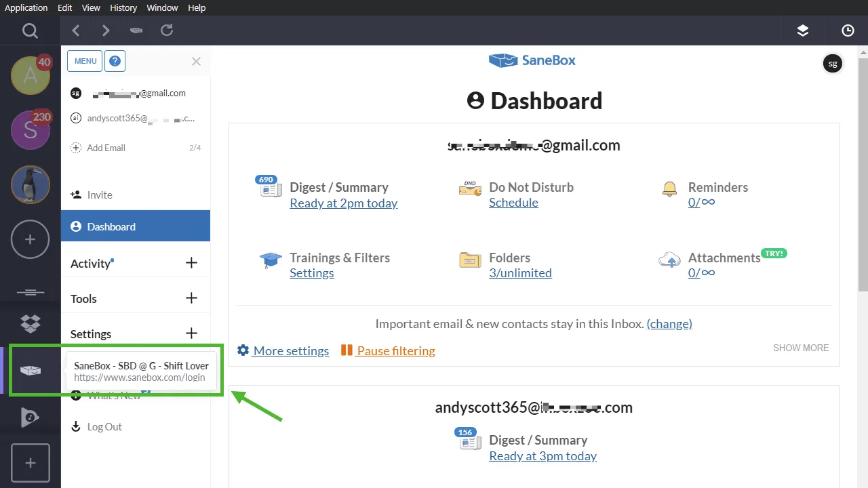The height and width of the screenshot is (488, 868).
Task: Open the Dropbox app in sidebar
Action: [31, 324]
